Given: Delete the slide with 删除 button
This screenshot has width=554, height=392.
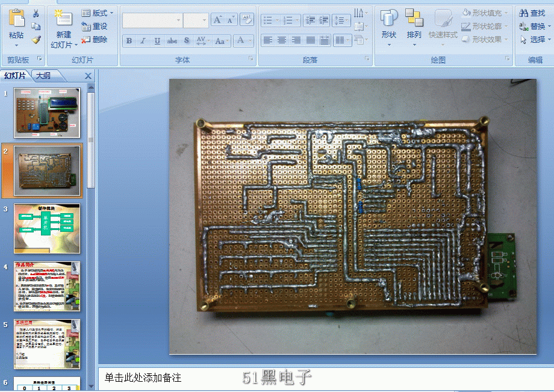Looking at the screenshot, I should [x=95, y=40].
